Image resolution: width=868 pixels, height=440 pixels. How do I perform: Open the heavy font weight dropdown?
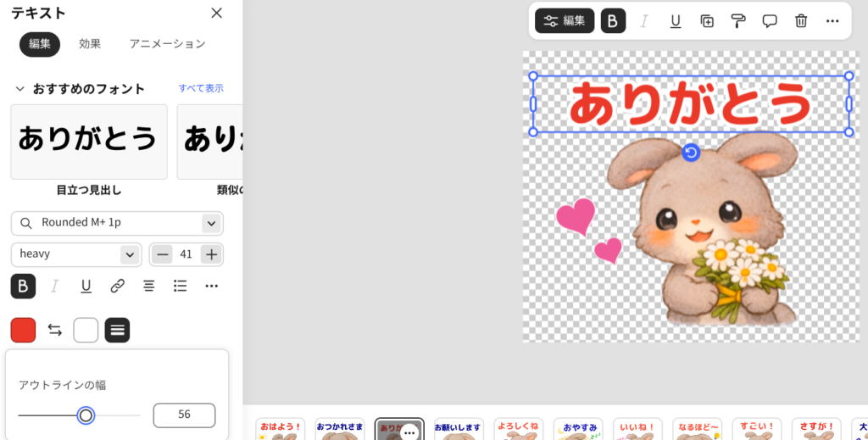(x=129, y=254)
